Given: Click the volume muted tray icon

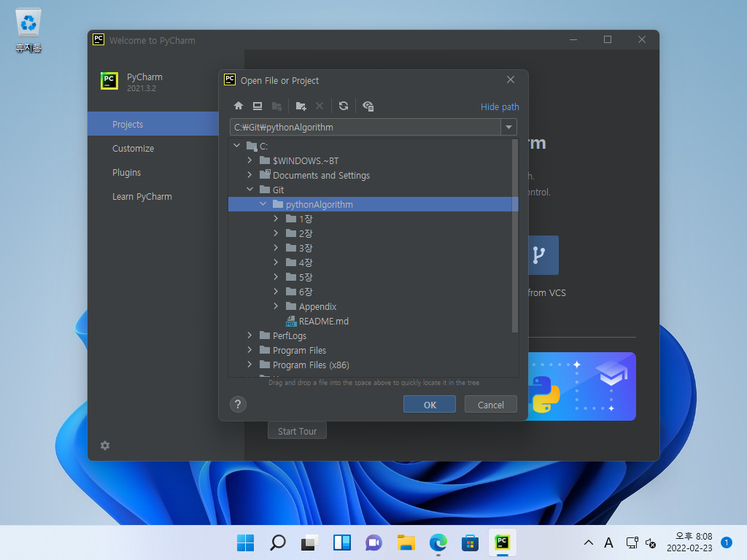Looking at the screenshot, I should [650, 542].
